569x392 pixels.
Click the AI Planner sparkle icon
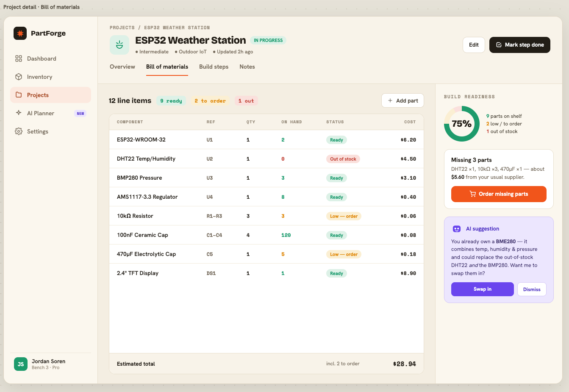[19, 113]
